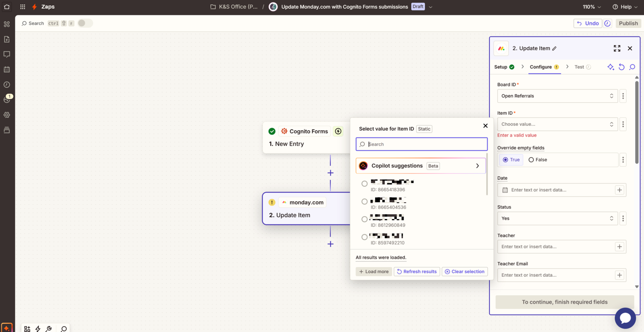Switch to the Test tab
Image resolution: width=644 pixels, height=332 pixels.
tap(582, 67)
